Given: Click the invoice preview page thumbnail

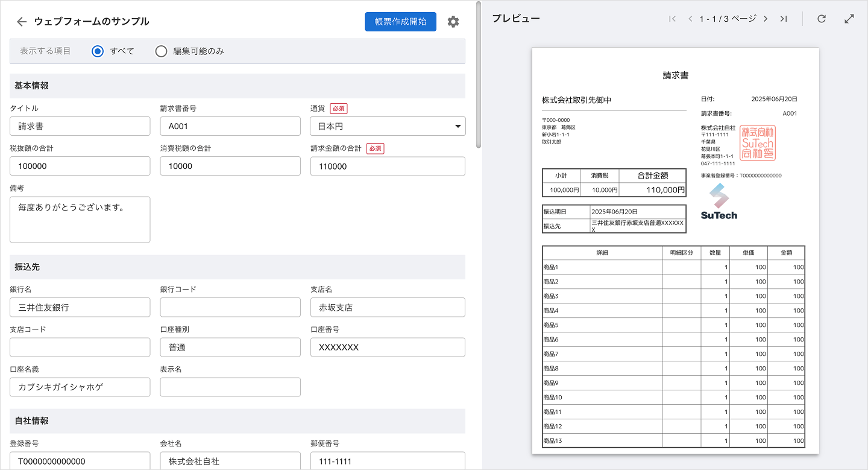Looking at the screenshot, I should [x=675, y=250].
